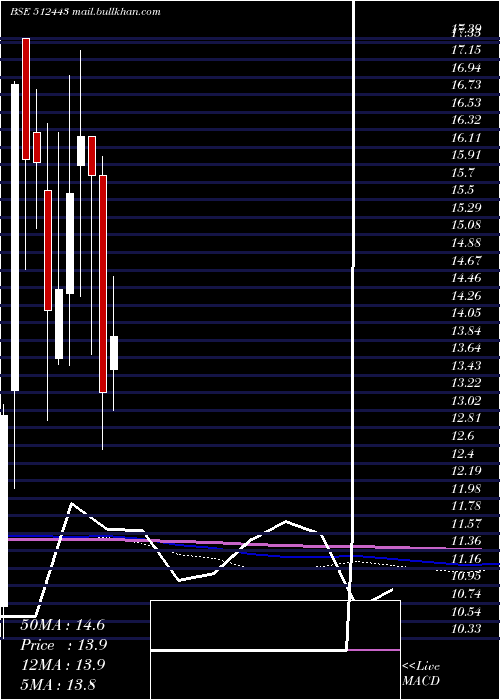Click the tallest red candlestick near 17.15
Viewport: 500px width, 700px height.
coord(26,99)
